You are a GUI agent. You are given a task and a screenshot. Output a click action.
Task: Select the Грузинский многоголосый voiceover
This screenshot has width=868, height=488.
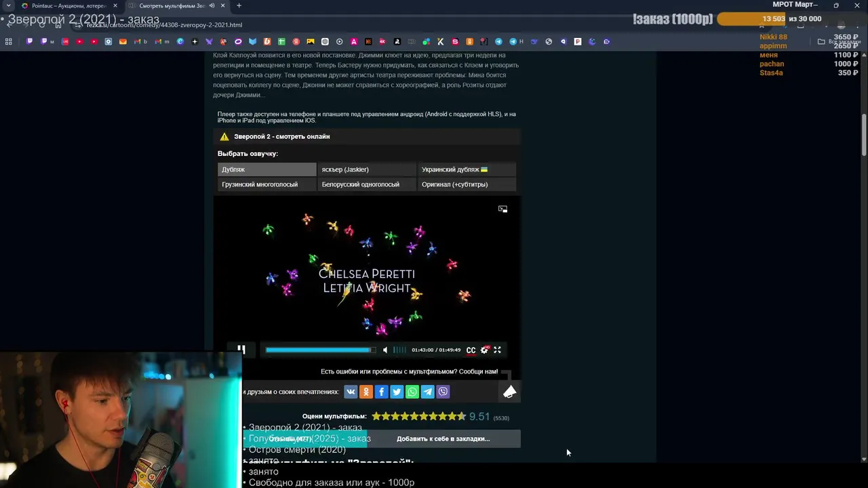[x=267, y=184]
